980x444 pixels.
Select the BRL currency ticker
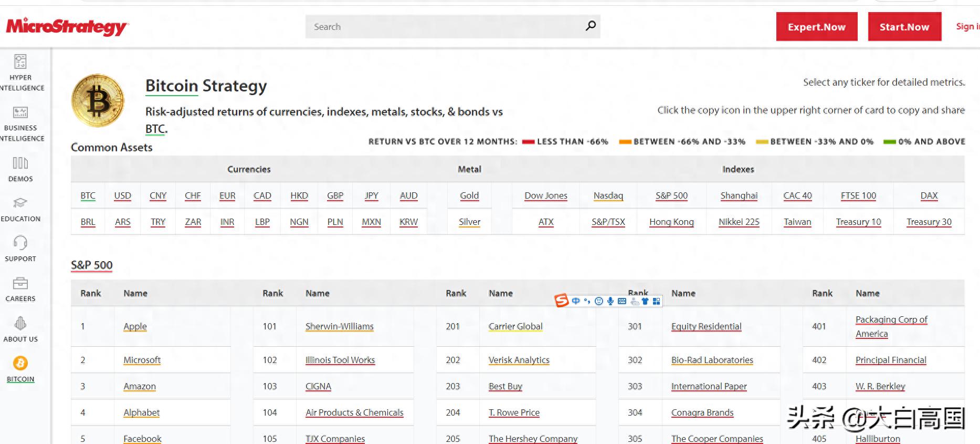click(88, 222)
